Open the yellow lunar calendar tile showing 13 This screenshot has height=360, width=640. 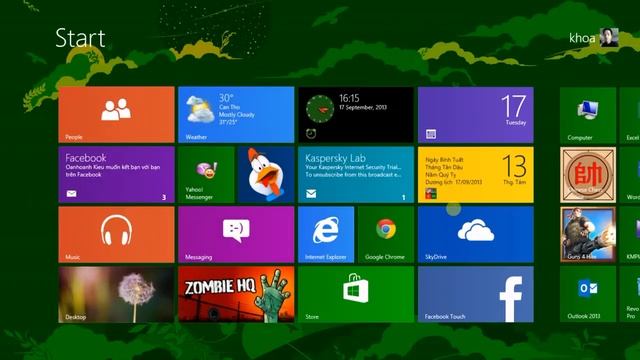[x=476, y=175]
